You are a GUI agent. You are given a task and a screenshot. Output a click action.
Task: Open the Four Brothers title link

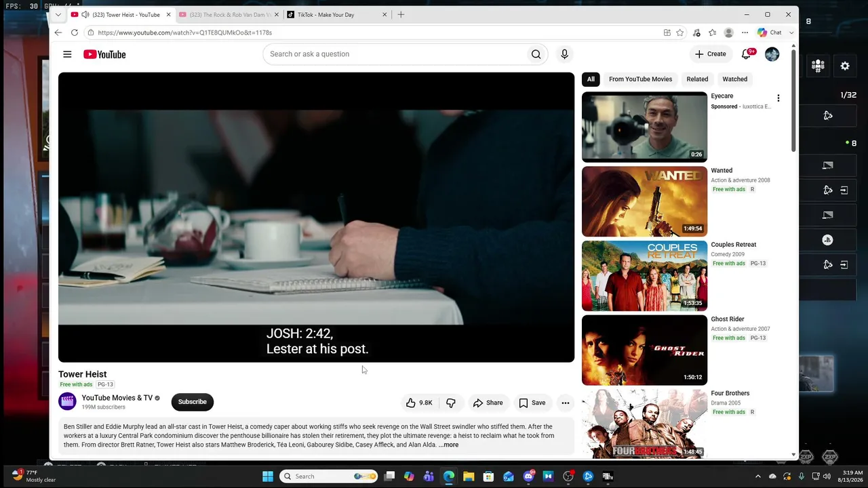point(730,393)
